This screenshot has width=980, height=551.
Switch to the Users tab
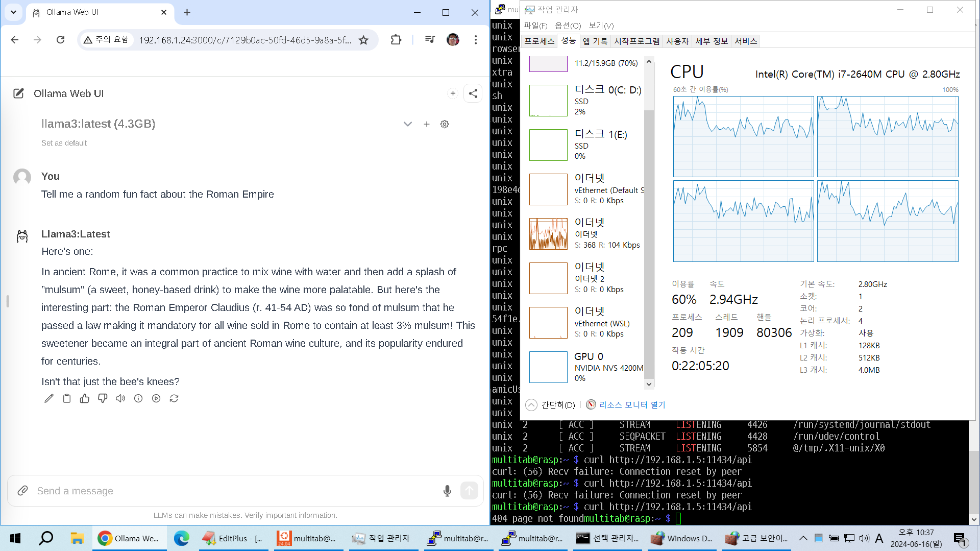click(677, 41)
